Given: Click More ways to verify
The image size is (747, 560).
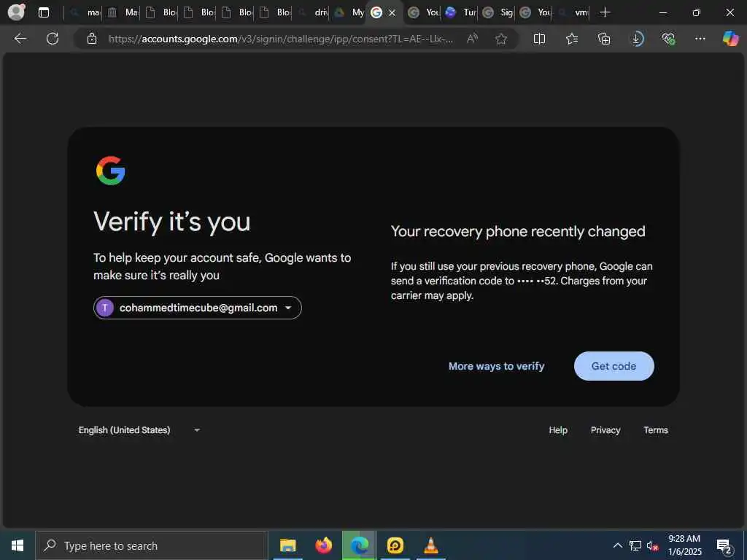Looking at the screenshot, I should pos(496,366).
